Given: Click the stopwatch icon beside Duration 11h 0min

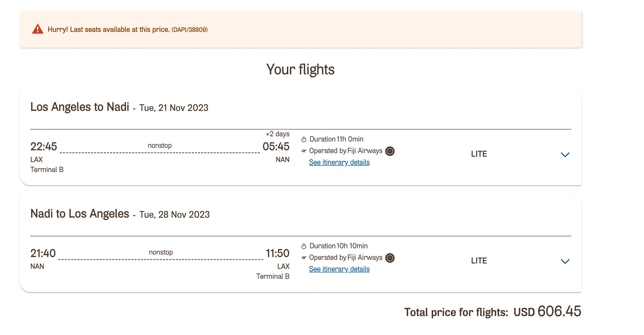Looking at the screenshot, I should pos(304,139).
